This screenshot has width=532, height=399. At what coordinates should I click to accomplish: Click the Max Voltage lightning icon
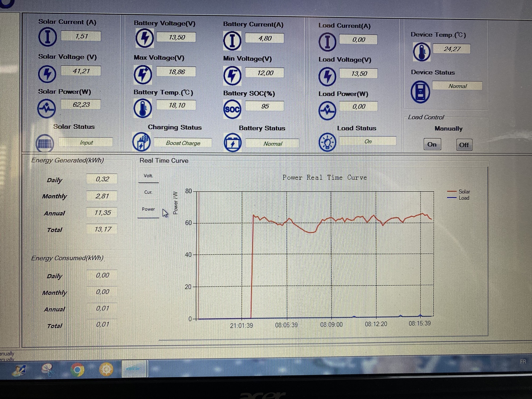143,74
